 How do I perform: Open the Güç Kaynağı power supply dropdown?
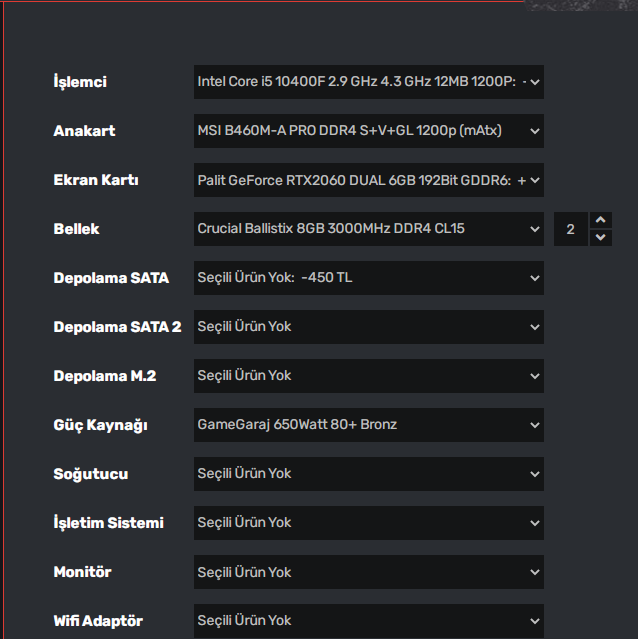(x=368, y=425)
